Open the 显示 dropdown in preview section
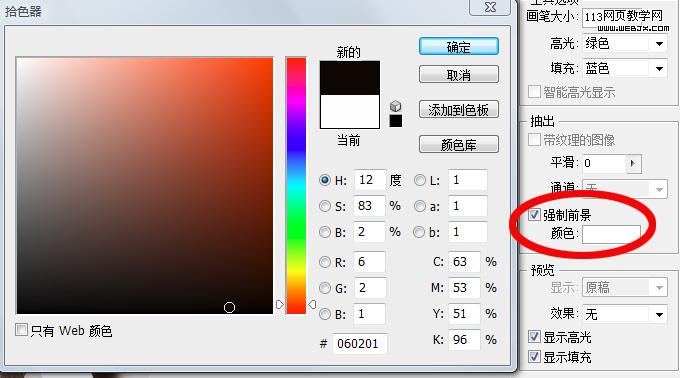 coord(625,287)
